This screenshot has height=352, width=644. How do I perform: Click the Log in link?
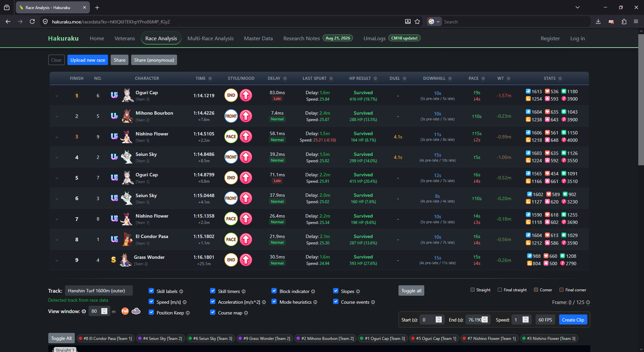click(577, 39)
